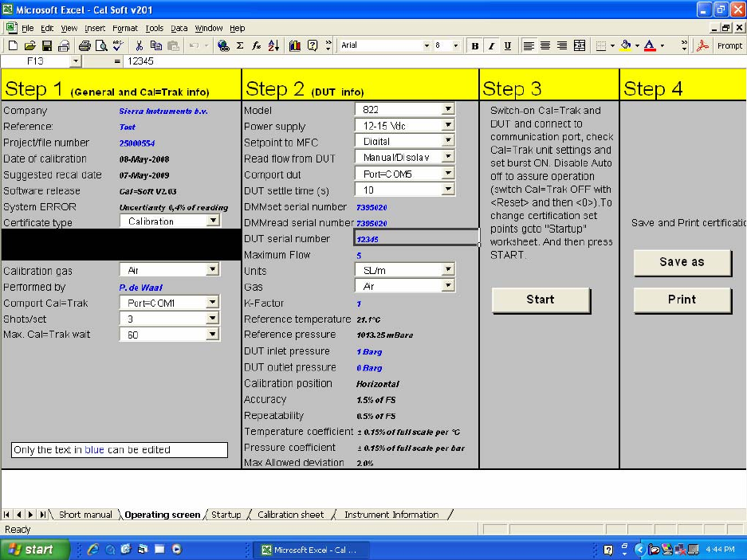This screenshot has width=747, height=560.
Task: Open the Paste Function fx icon
Action: coord(256,45)
